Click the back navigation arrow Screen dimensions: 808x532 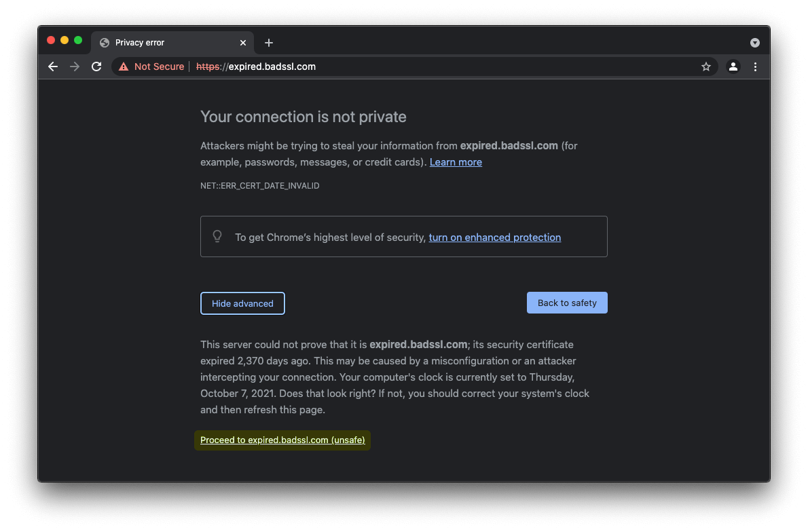click(53, 66)
